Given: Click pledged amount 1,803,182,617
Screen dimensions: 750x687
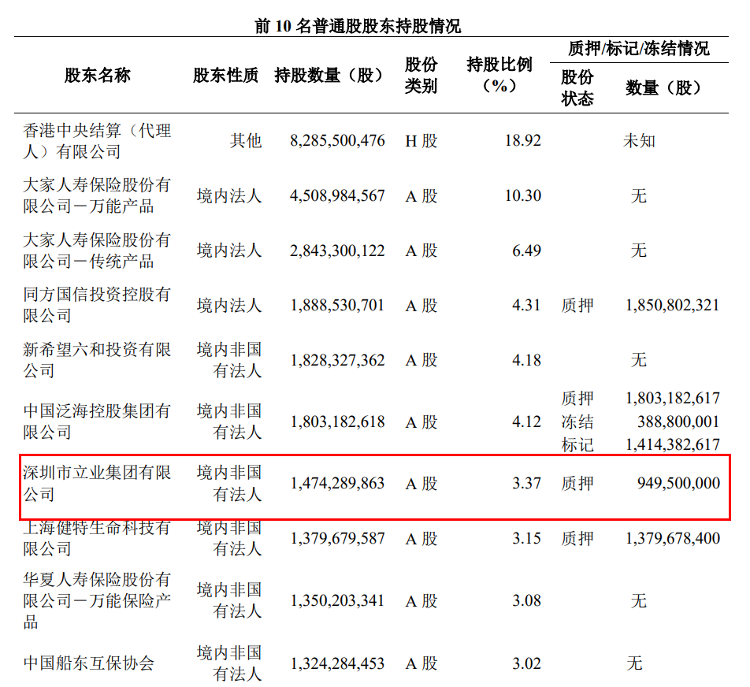Looking at the screenshot, I should click(x=673, y=398).
